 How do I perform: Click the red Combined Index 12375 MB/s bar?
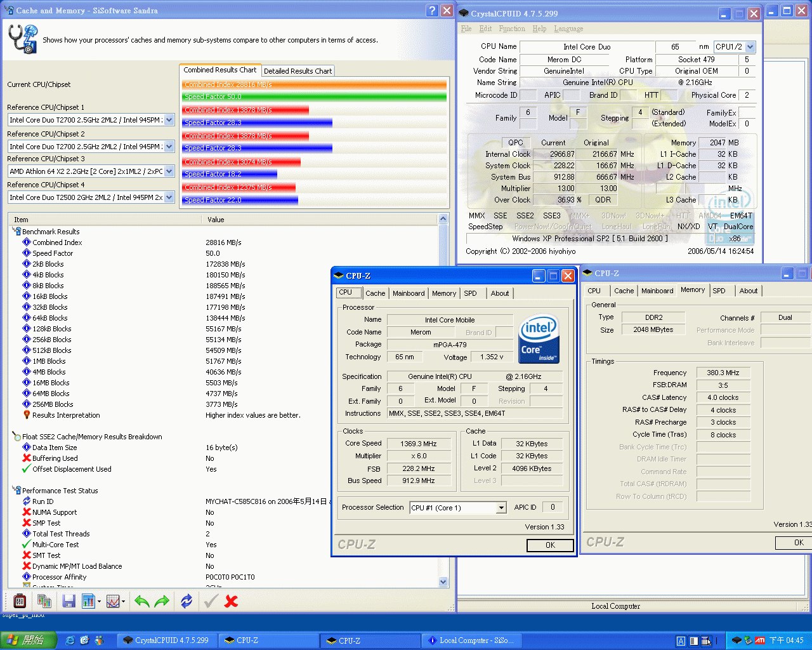pos(239,187)
